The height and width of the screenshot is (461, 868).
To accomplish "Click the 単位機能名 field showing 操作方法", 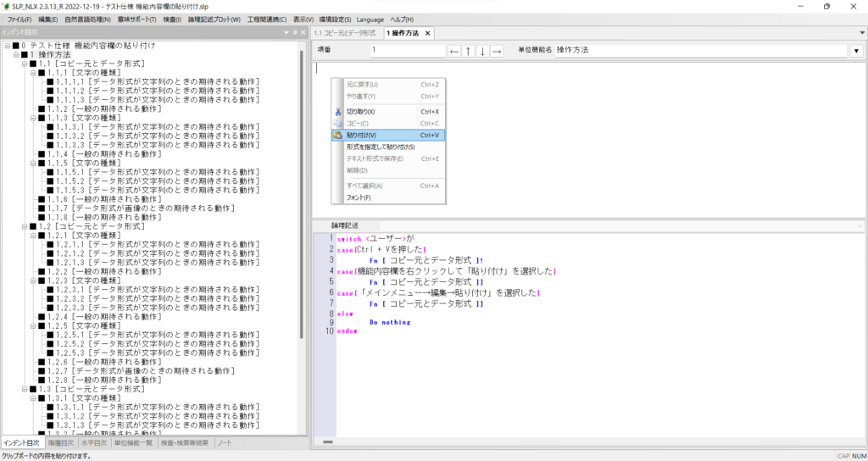I will (701, 50).
